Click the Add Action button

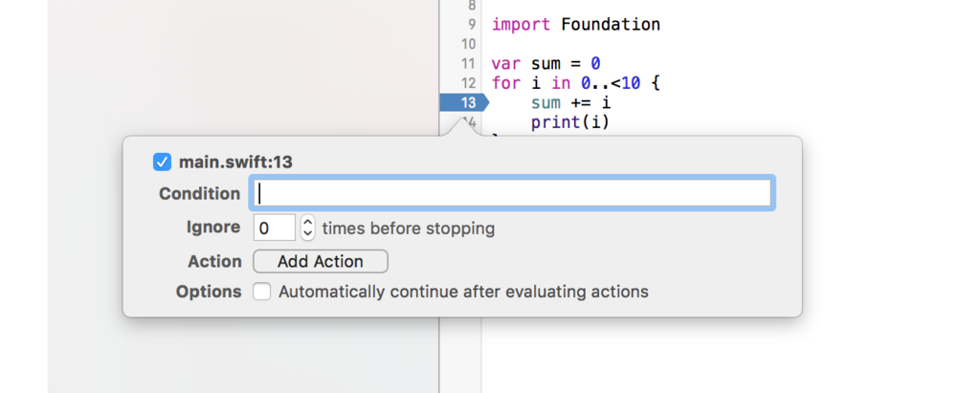[321, 261]
